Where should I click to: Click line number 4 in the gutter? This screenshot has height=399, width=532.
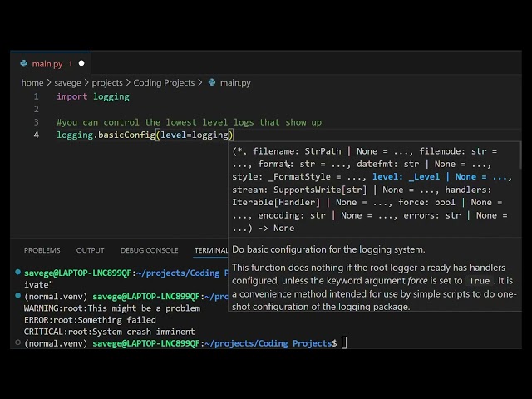36,135
